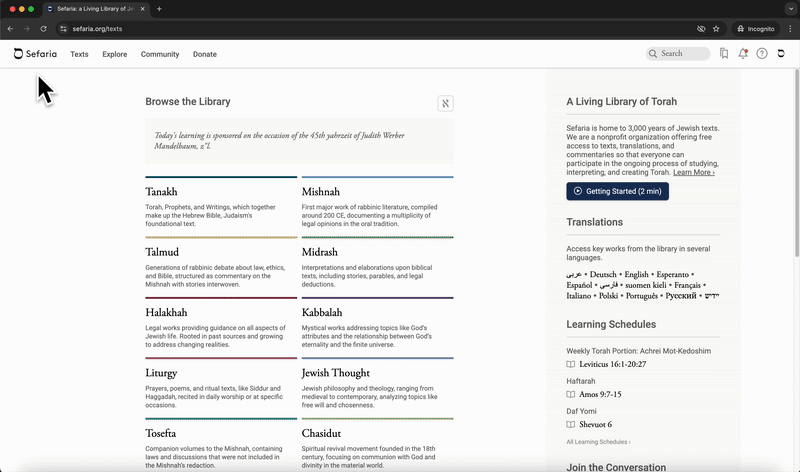Image resolution: width=800 pixels, height=472 pixels.
Task: Open Leviticus 16:1-20:27 reading
Action: [x=613, y=364]
